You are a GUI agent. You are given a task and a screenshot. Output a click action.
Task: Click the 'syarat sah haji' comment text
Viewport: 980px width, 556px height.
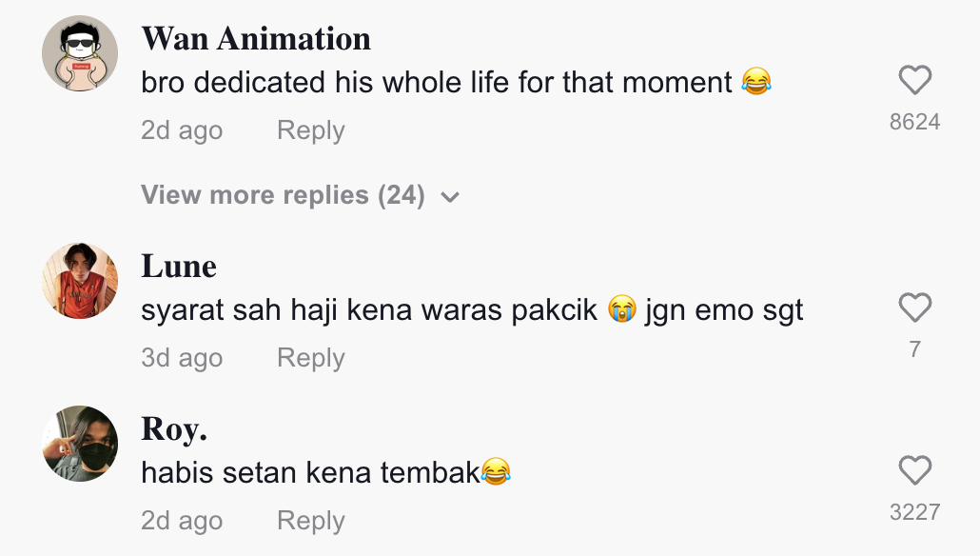pyautogui.click(x=371, y=310)
